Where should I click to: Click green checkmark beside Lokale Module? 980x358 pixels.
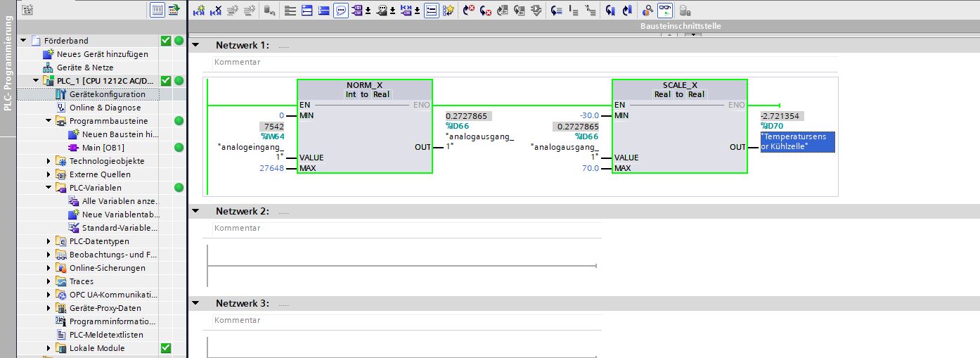tap(166, 348)
